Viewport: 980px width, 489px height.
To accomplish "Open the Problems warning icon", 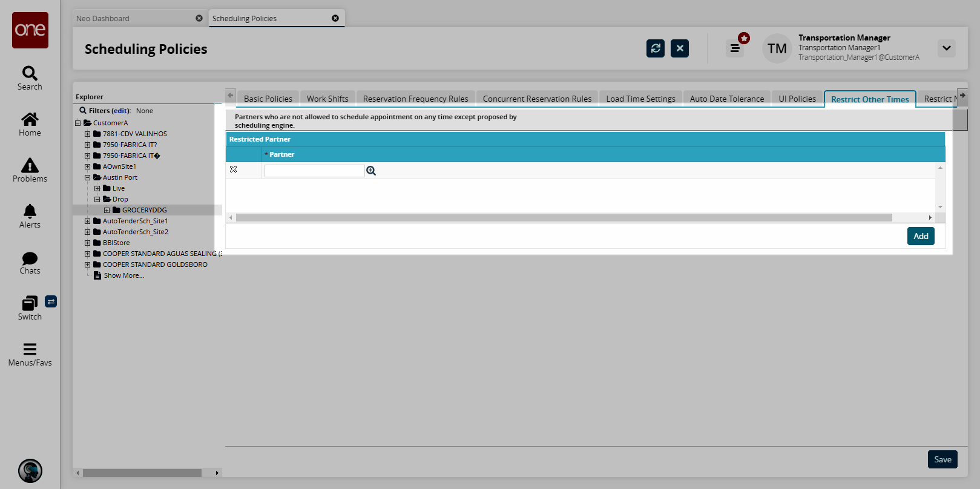I will point(30,165).
